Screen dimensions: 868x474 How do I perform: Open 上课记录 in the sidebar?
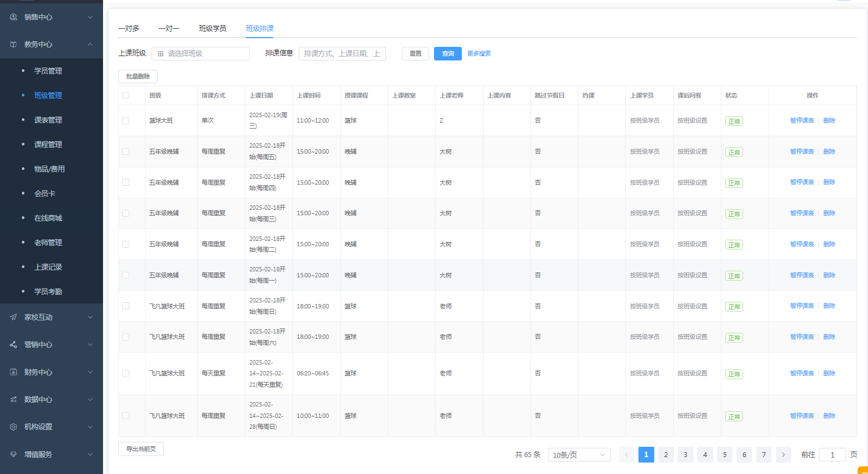click(x=48, y=267)
